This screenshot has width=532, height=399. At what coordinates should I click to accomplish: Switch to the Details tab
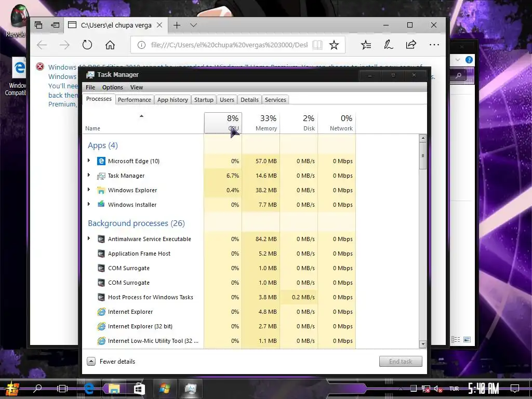[x=249, y=100]
